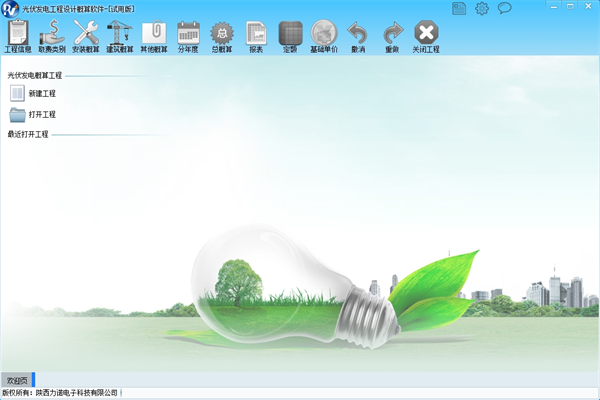Open the 报表 report icon
600x400 pixels.
tap(256, 33)
